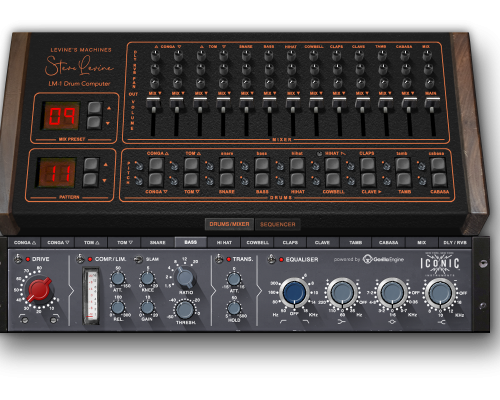Hit the lower SNARE drum pad

point(227,180)
